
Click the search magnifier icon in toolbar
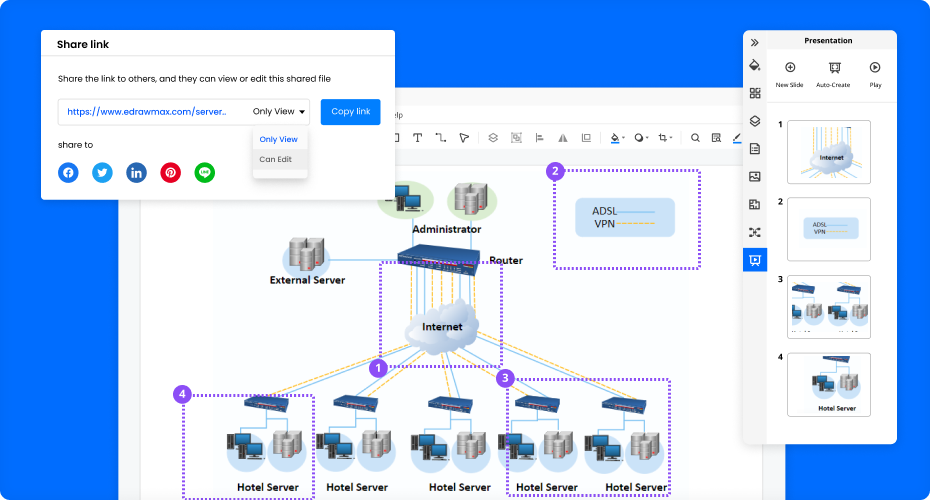tap(695, 138)
